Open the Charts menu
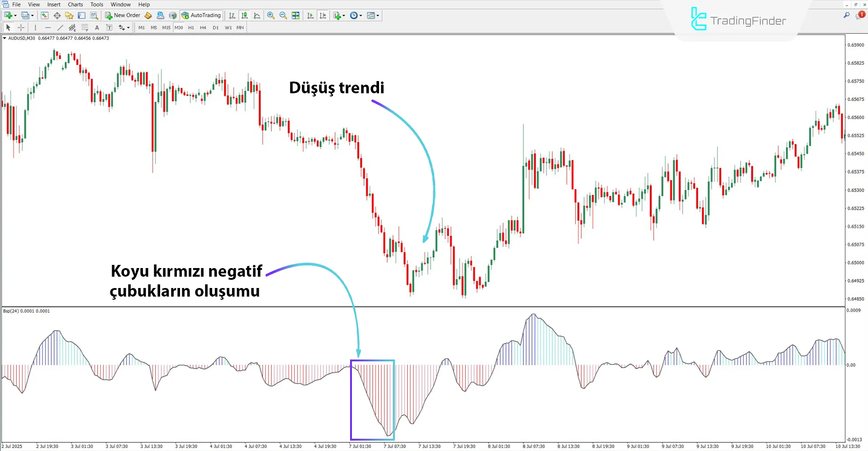 click(x=75, y=4)
